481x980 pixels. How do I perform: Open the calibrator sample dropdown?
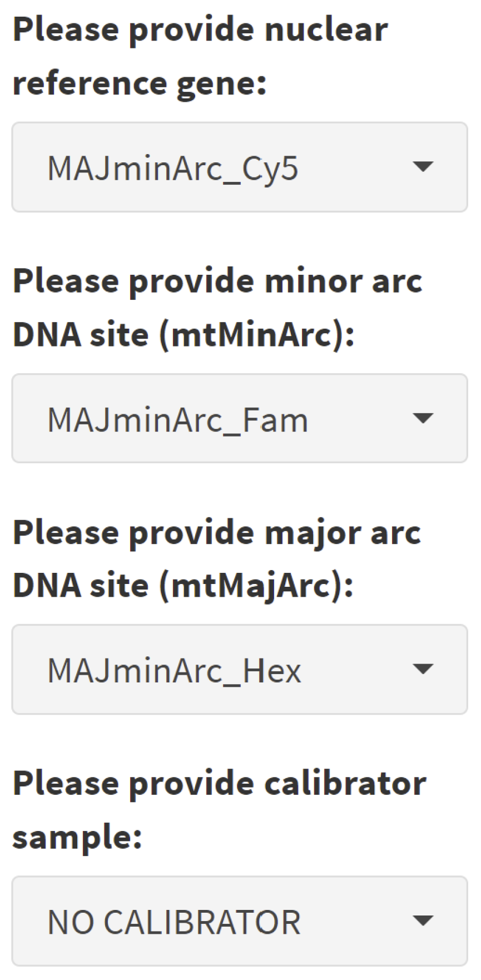point(239,921)
